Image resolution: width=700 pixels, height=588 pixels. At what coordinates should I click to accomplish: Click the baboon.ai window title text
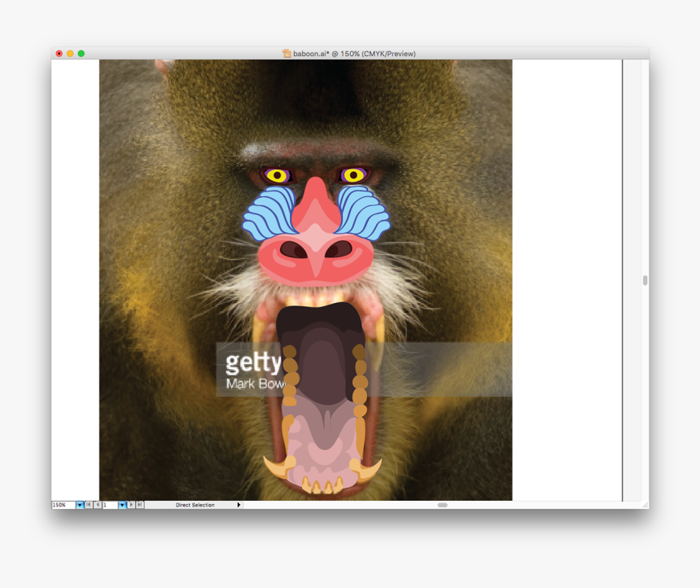click(354, 54)
